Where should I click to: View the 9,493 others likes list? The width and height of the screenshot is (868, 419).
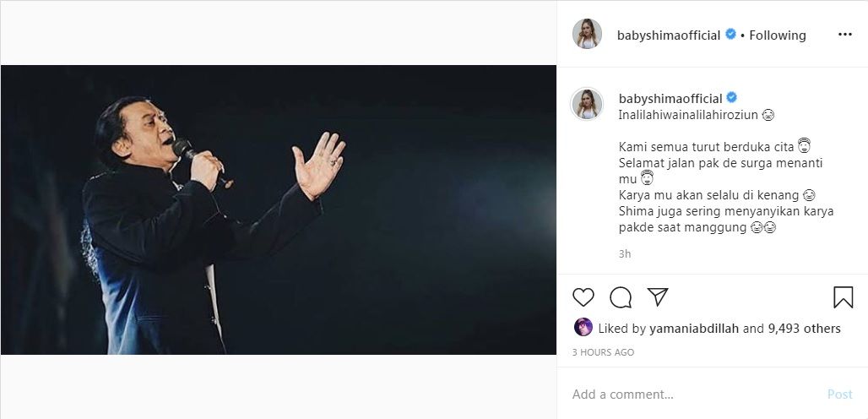coord(804,329)
